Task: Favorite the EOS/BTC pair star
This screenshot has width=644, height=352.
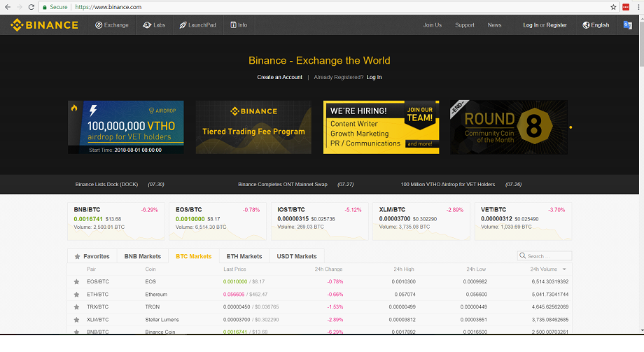Action: tap(76, 281)
